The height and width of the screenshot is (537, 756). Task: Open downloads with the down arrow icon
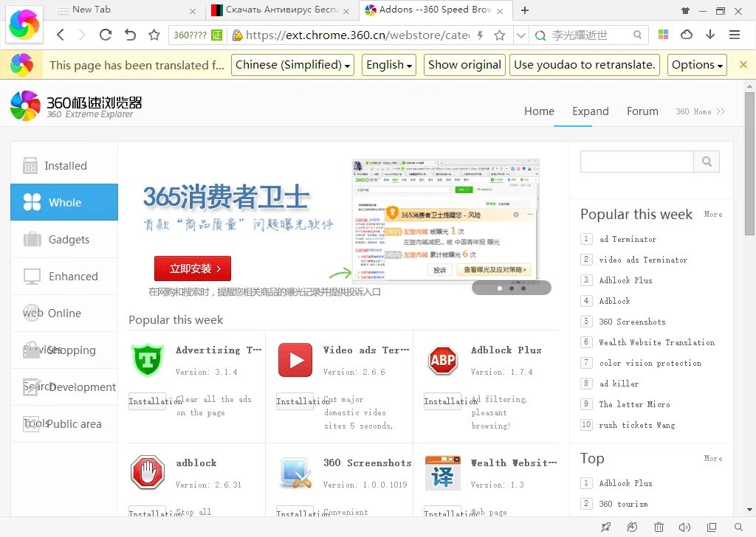pos(710,35)
